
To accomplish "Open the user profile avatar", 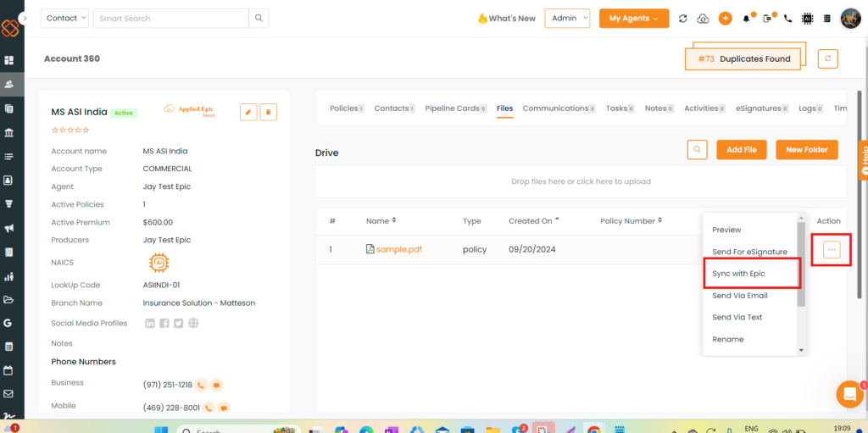I will coord(849,19).
